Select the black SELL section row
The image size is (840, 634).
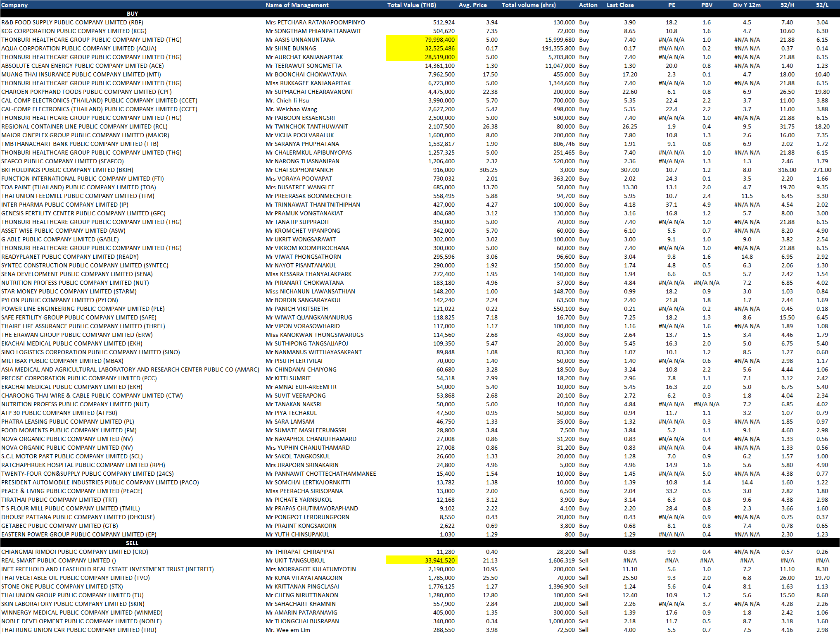coord(132,543)
